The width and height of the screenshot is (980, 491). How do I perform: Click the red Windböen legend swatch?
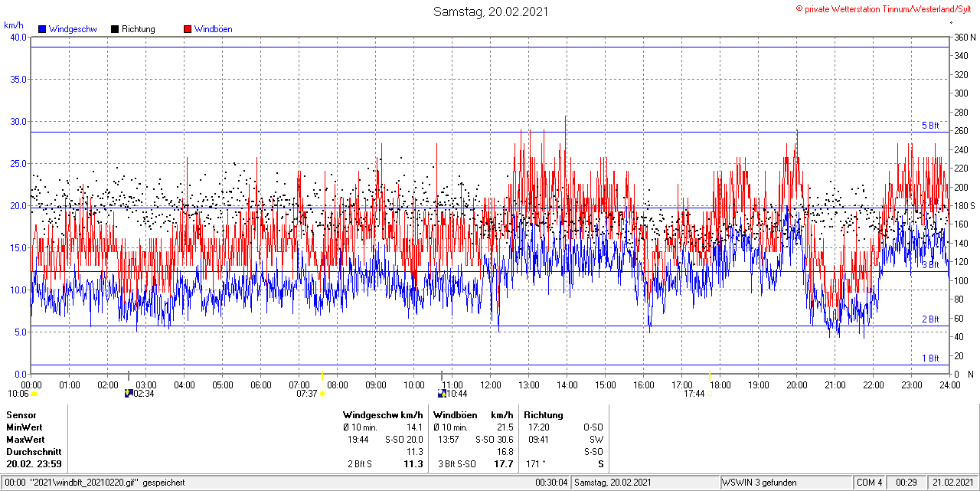[188, 29]
